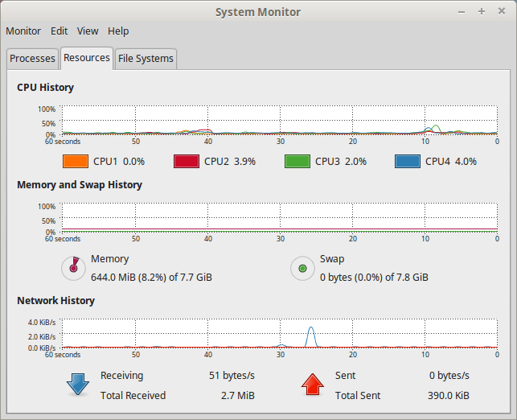Click the orange CPU1 color swatch
517x420 pixels.
(x=76, y=162)
